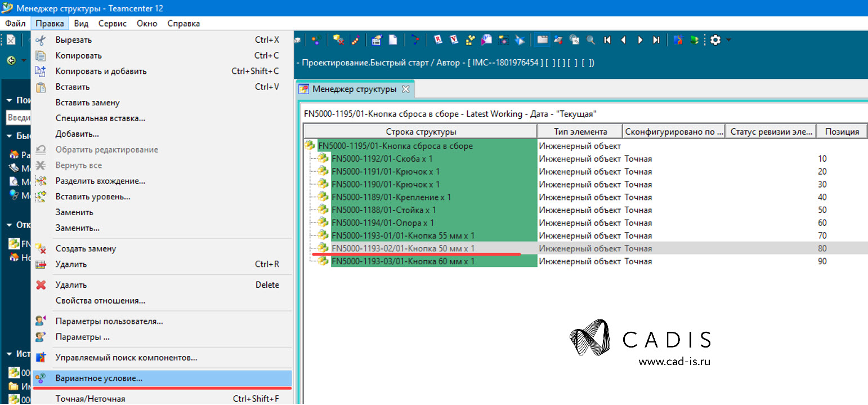Click the scissors icon beside Вырезать
Viewport: 868px width, 405px height.
pyautogui.click(x=40, y=40)
